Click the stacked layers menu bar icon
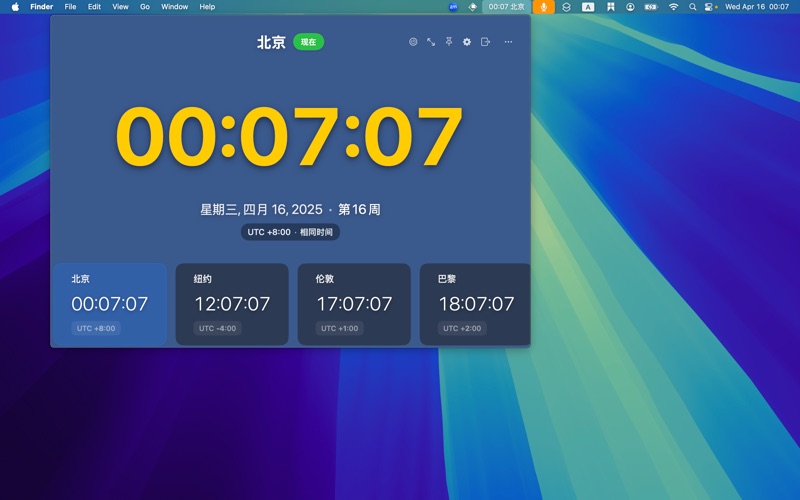Viewport: 800px width, 500px height. (x=566, y=7)
